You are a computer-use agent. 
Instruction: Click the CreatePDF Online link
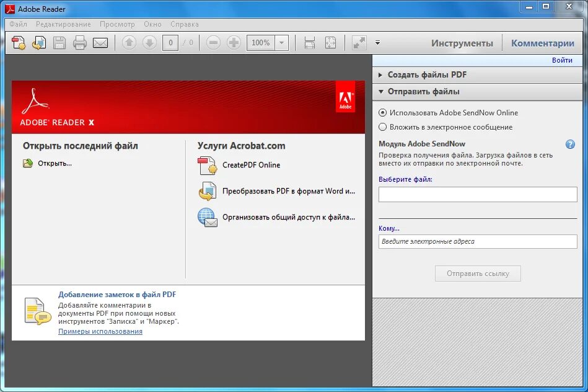[252, 165]
